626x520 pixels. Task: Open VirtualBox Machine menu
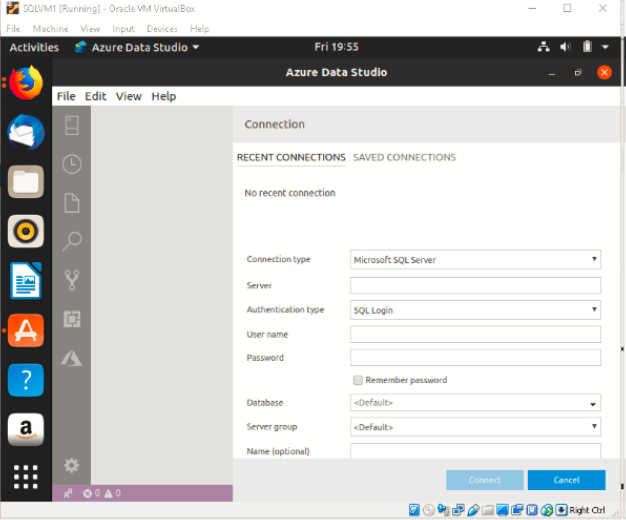pos(50,29)
